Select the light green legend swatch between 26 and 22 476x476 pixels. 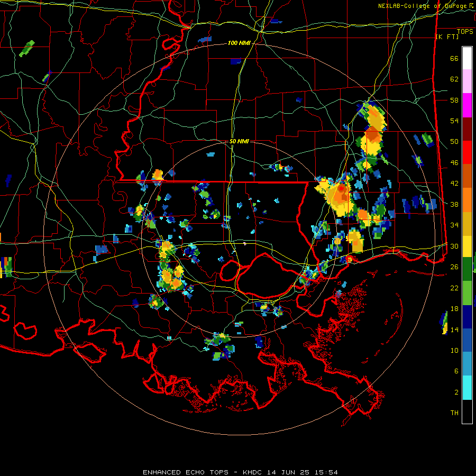click(467, 293)
